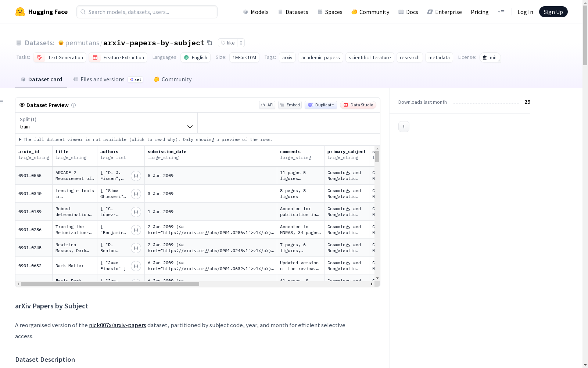Image resolution: width=588 pixels, height=368 pixels.
Task: Expand authors JSON for row 0901.0555
Action: pyautogui.click(x=136, y=176)
